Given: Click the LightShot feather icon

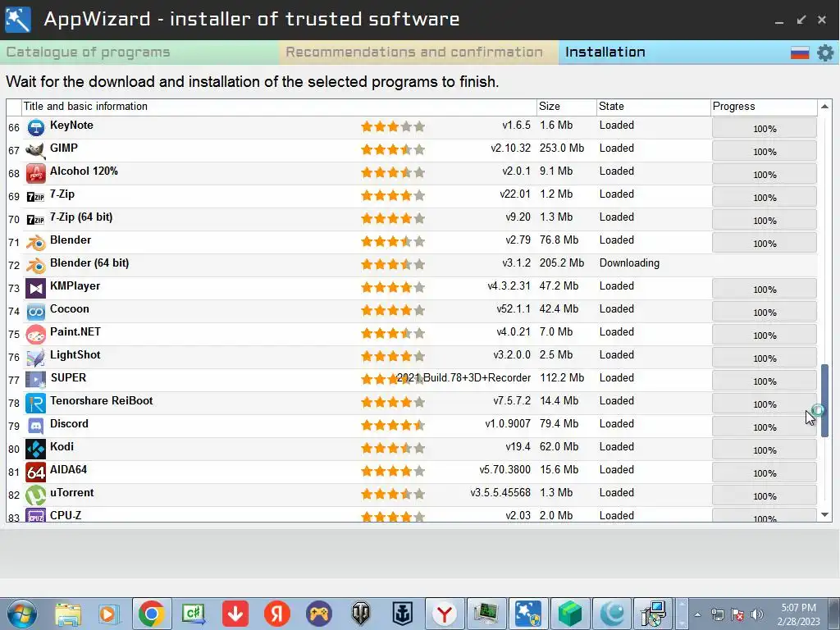Looking at the screenshot, I should coord(36,358).
